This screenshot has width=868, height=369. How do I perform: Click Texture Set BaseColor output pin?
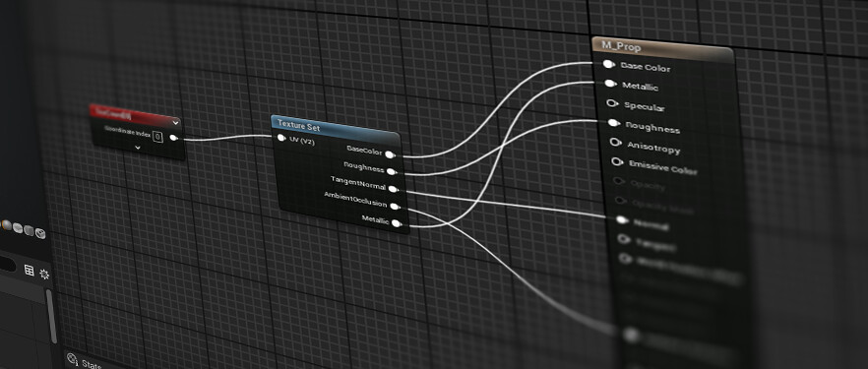click(390, 154)
